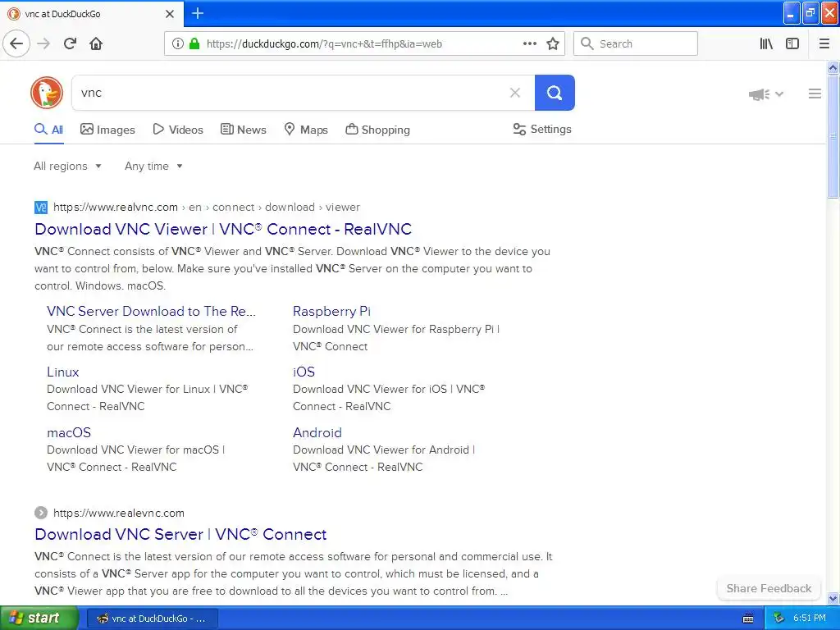The image size is (840, 630).
Task: Bookmark this page with the star
Action: (x=553, y=43)
